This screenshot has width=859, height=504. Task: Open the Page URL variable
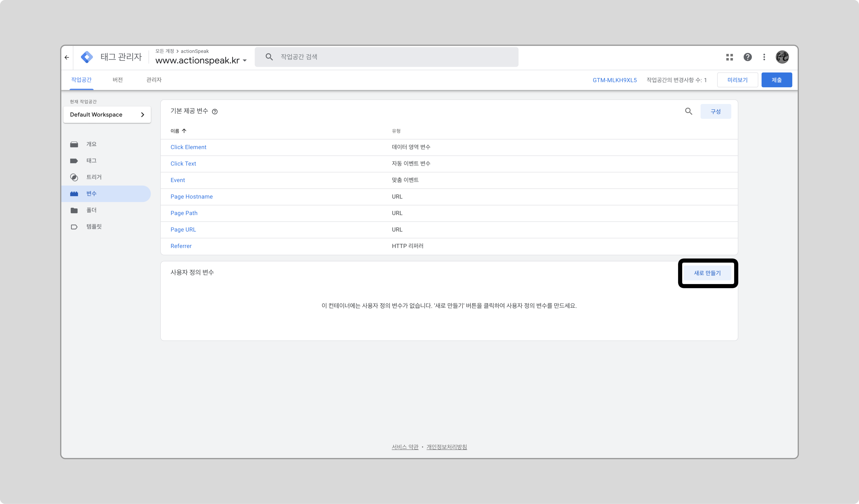(183, 230)
